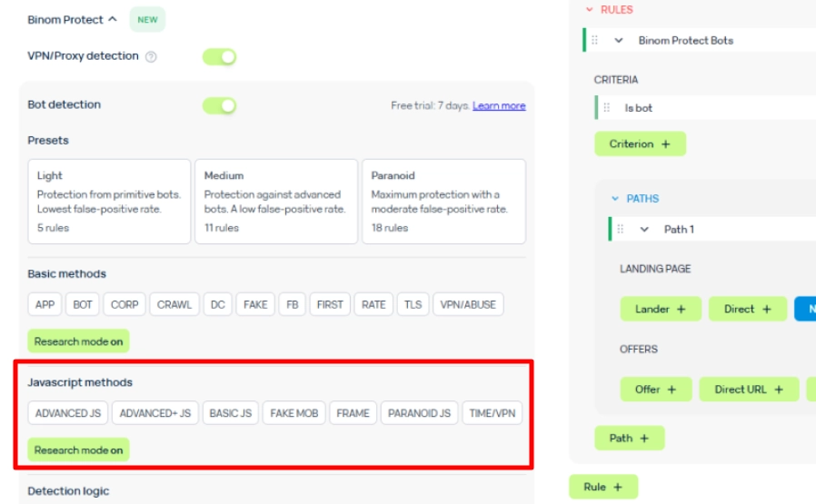The width and height of the screenshot is (816, 504).
Task: Select the FRAME method chip
Action: click(x=353, y=413)
